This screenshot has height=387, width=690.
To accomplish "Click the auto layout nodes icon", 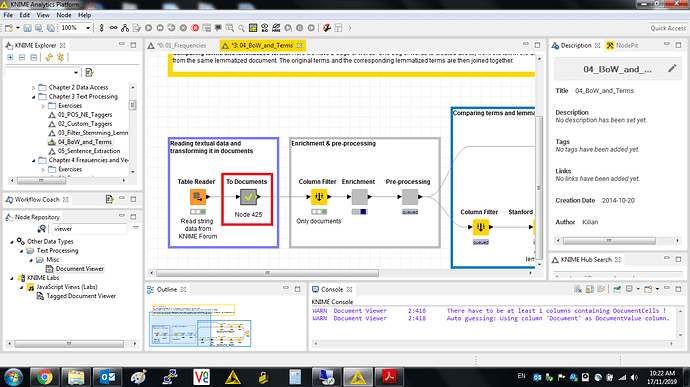I will (x=125, y=28).
